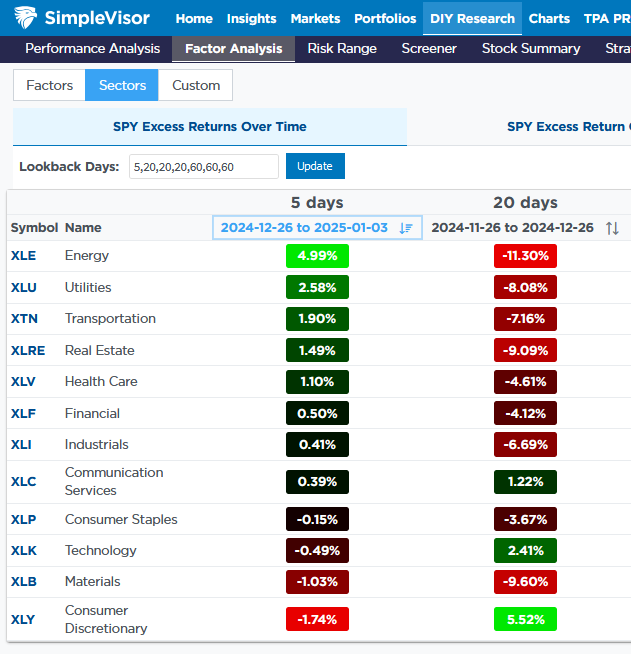Open the Home menu
This screenshot has width=631, height=654.
click(194, 18)
